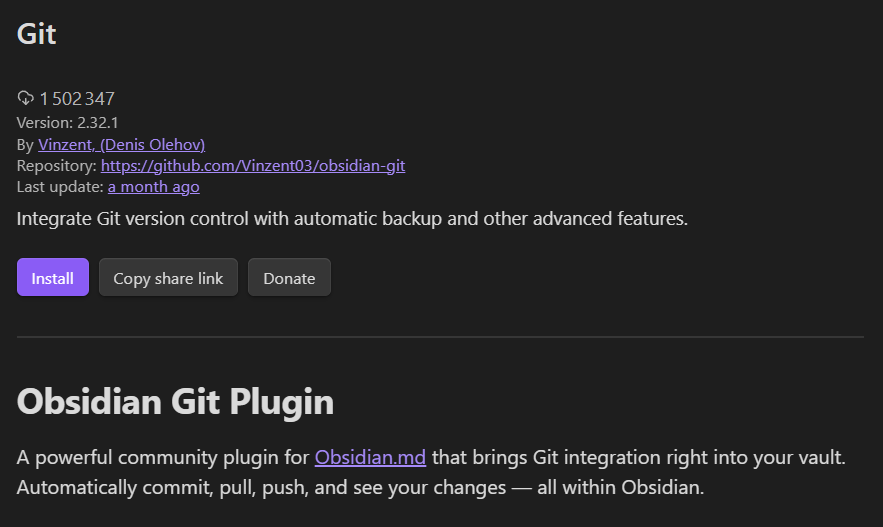883x527 pixels.
Task: Click the Obsidian Git Plugin heading
Action: [175, 402]
